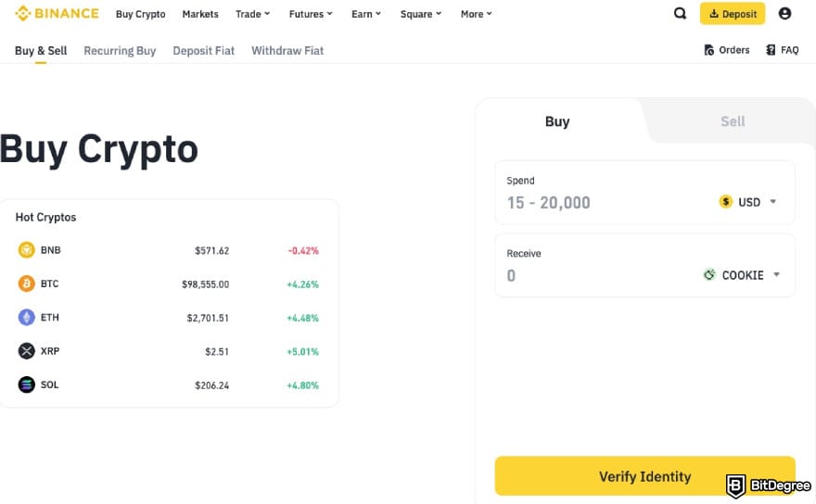The width and height of the screenshot is (816, 504).
Task: Click the -0.42% BNB change
Action: [x=303, y=251]
